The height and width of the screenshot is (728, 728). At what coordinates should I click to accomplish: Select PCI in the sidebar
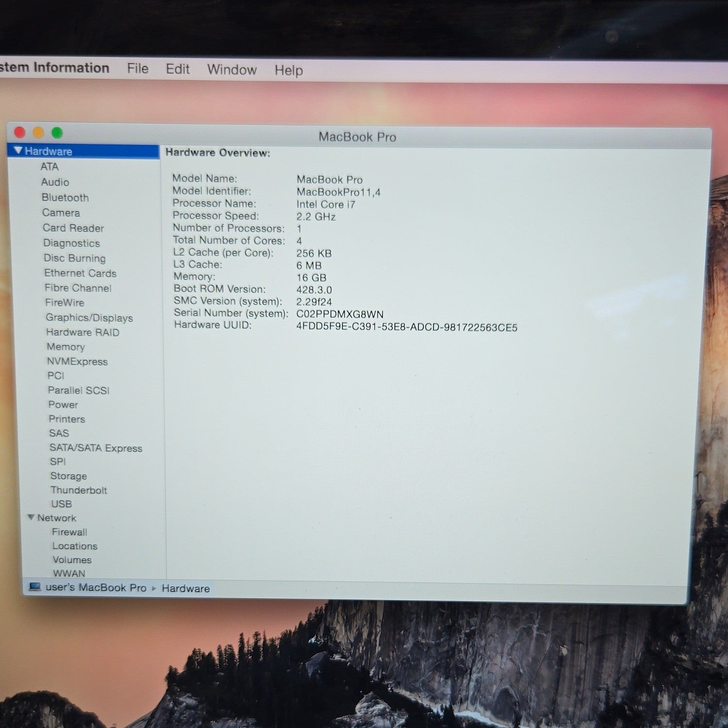point(56,376)
